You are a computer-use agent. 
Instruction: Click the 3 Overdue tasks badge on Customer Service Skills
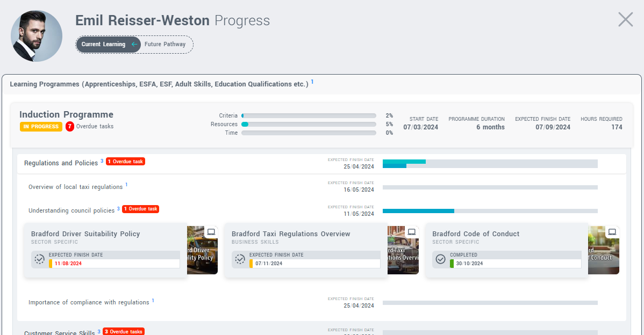pos(124,331)
